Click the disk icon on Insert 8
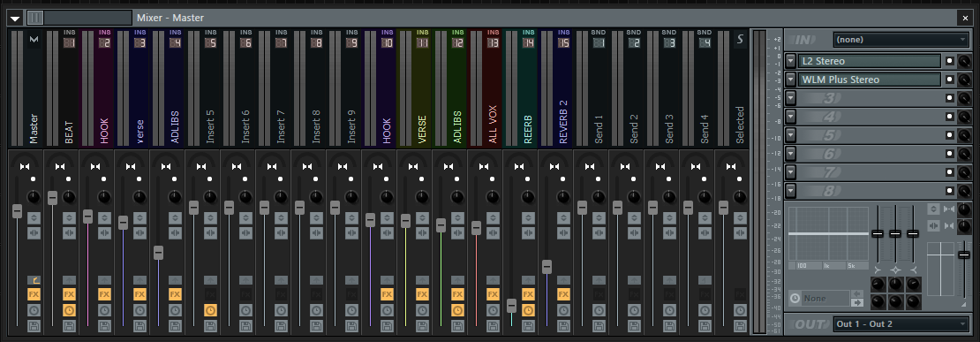 pyautogui.click(x=316, y=326)
